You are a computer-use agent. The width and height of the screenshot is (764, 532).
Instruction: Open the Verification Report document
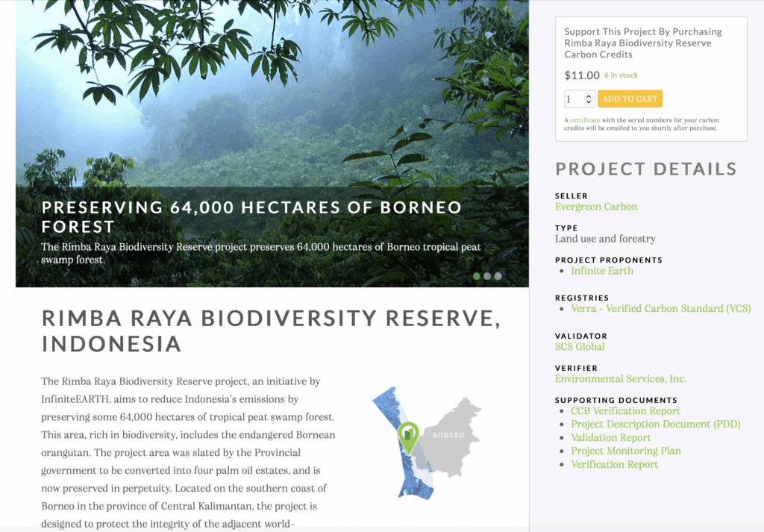614,464
